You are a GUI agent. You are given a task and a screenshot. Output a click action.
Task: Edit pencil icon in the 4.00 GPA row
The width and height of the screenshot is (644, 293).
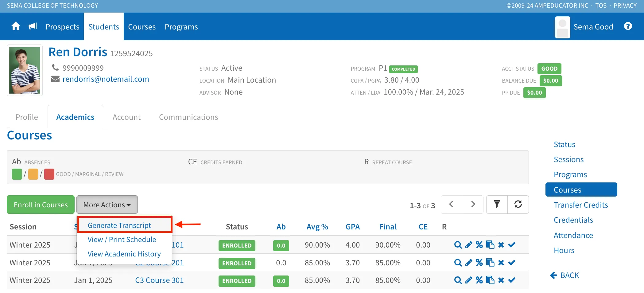[469, 245]
